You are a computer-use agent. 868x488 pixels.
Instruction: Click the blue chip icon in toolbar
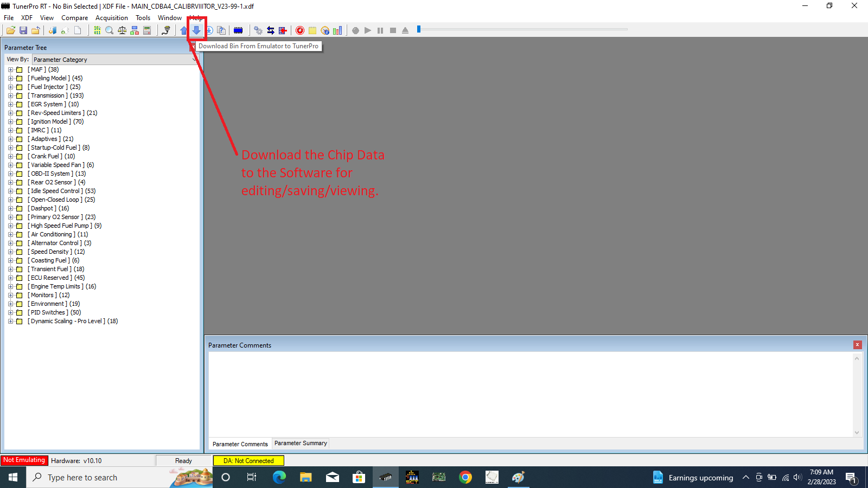tap(238, 30)
